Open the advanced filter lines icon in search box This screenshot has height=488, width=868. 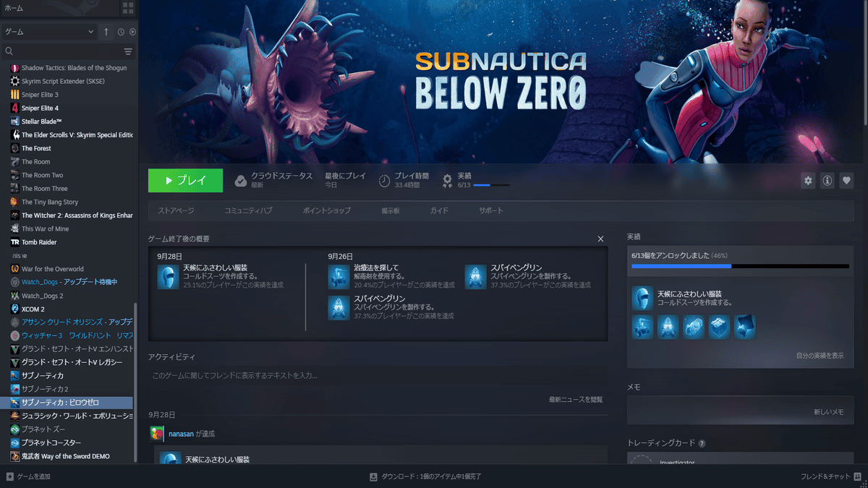click(x=128, y=51)
